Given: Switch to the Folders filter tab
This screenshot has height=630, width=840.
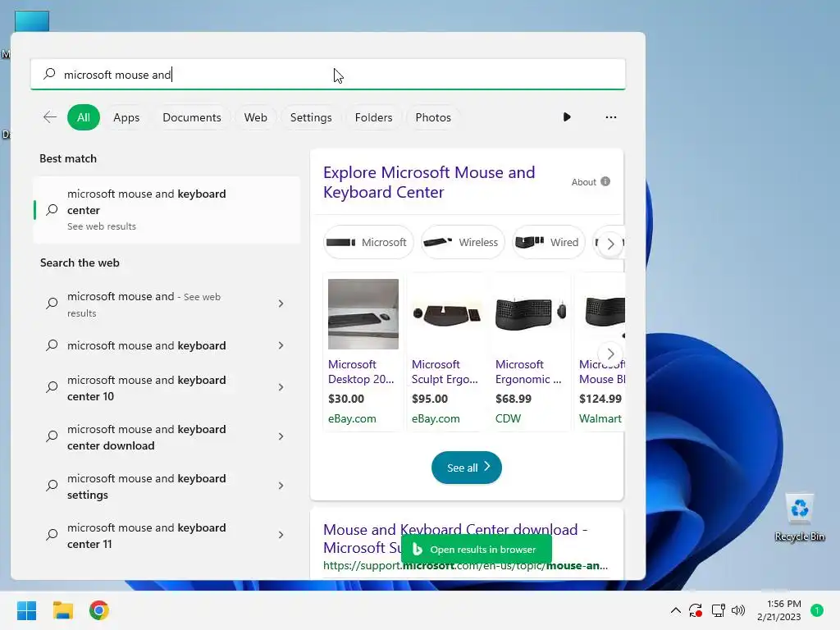Looking at the screenshot, I should pos(373,117).
